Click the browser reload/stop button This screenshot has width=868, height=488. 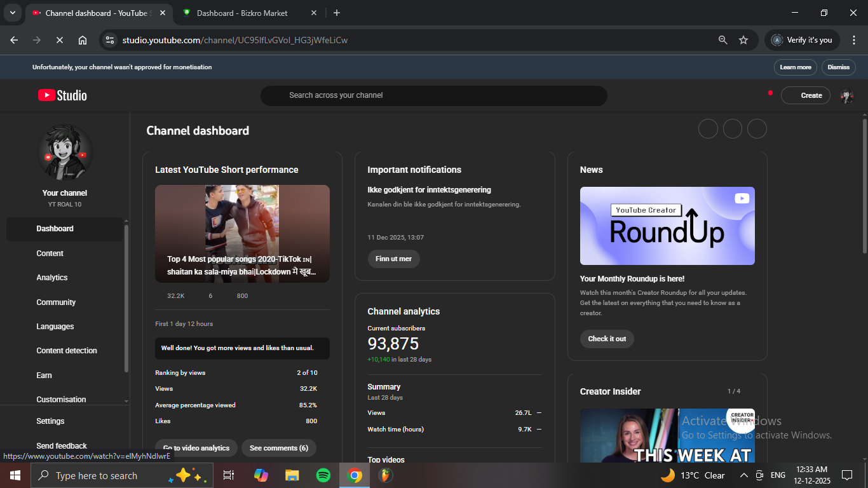pyautogui.click(x=59, y=40)
